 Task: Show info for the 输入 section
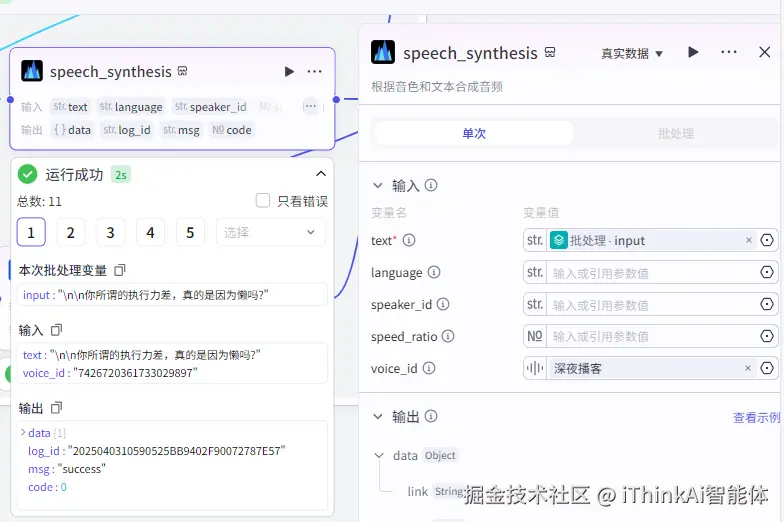click(431, 186)
